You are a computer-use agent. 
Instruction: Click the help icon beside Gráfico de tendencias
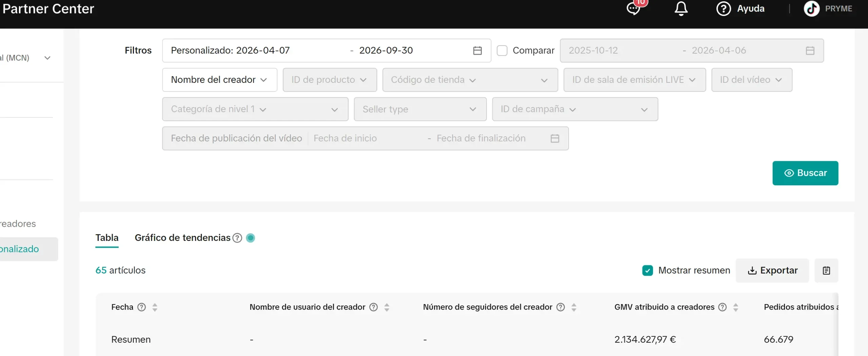(237, 238)
